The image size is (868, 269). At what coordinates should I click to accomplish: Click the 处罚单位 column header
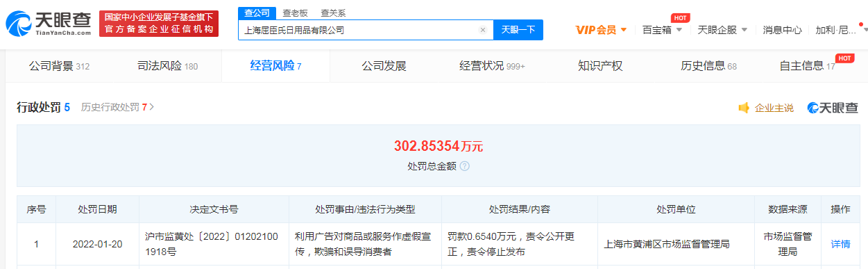[x=676, y=209]
